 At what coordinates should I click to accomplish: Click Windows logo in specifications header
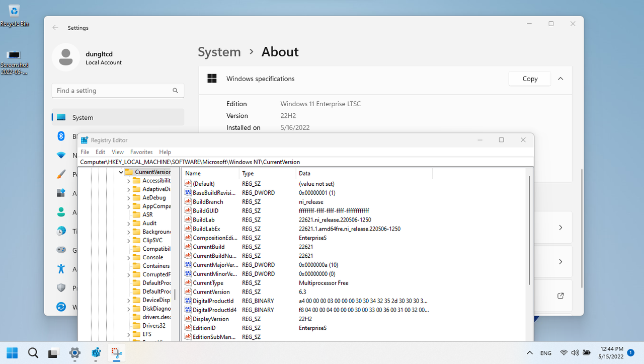point(212,79)
